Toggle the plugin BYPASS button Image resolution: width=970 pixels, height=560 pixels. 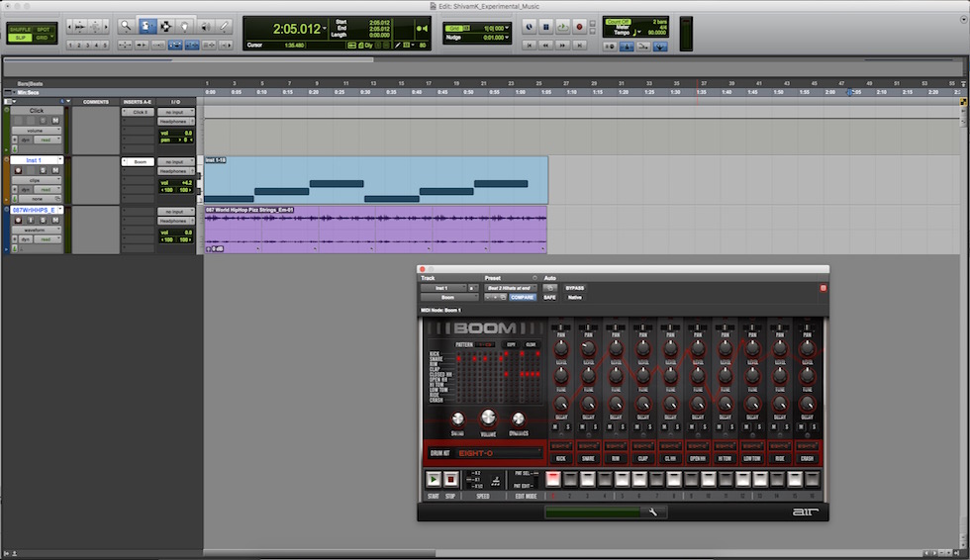coord(575,288)
